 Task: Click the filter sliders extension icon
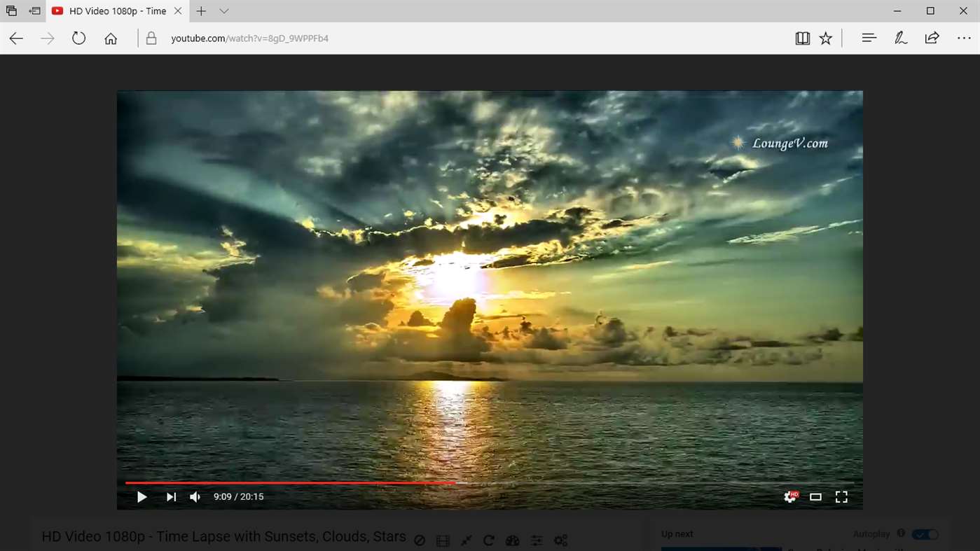(537, 540)
